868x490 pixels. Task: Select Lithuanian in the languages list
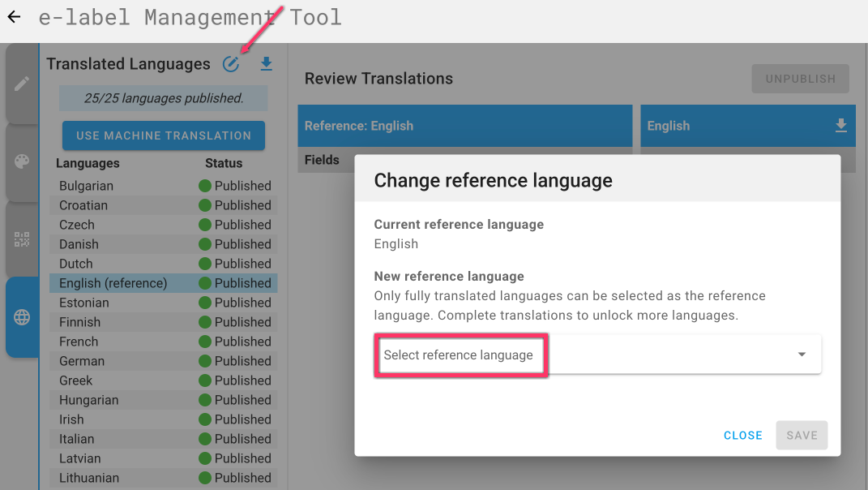point(89,478)
